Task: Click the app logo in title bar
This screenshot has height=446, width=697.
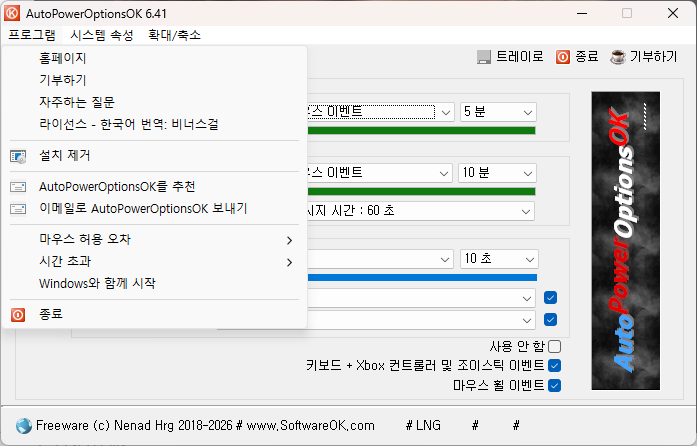Action: click(x=12, y=13)
